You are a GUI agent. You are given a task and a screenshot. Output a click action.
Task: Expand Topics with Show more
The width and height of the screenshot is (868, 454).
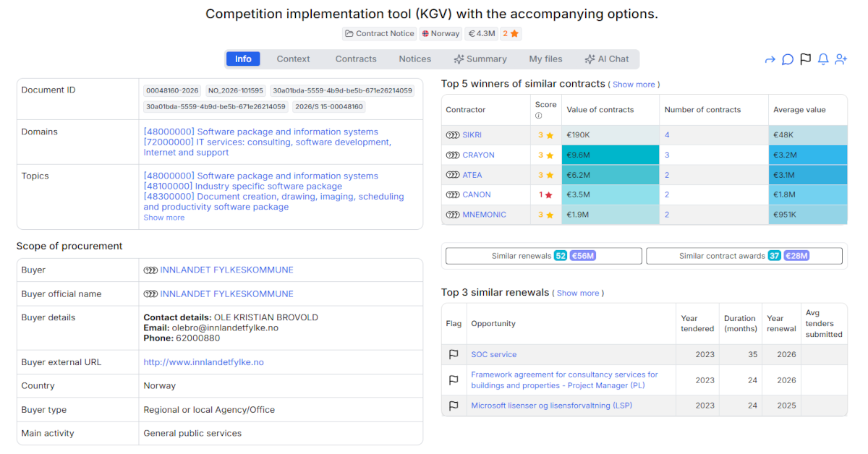163,218
